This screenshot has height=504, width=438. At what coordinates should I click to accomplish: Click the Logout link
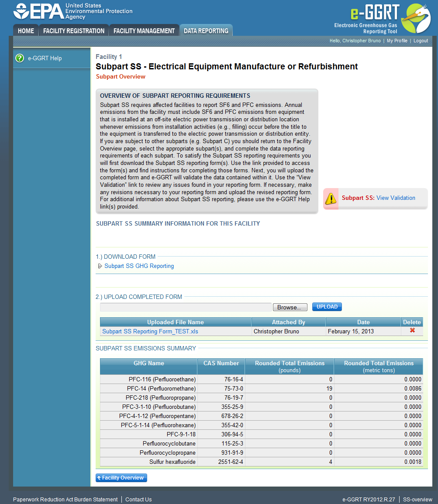pyautogui.click(x=421, y=41)
